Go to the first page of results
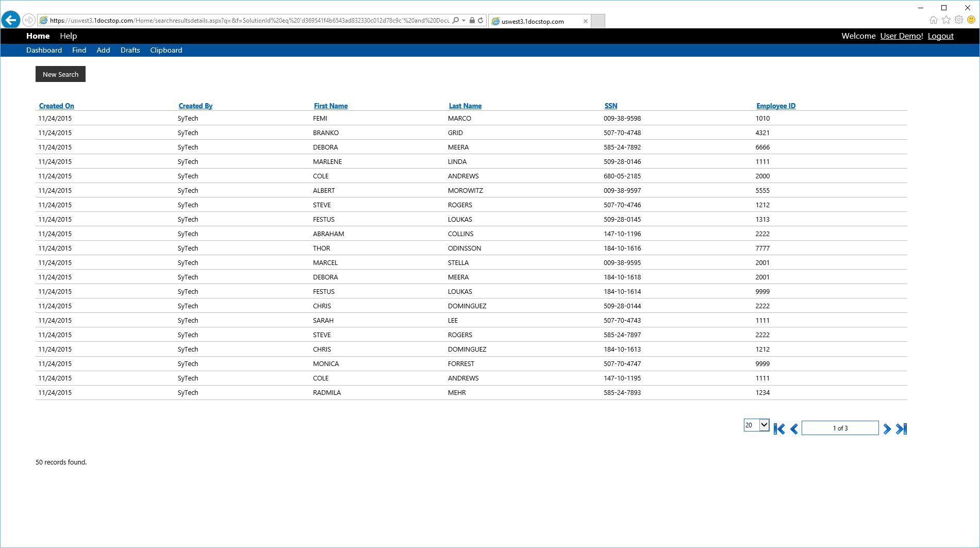Image resolution: width=980 pixels, height=548 pixels. 779,429
